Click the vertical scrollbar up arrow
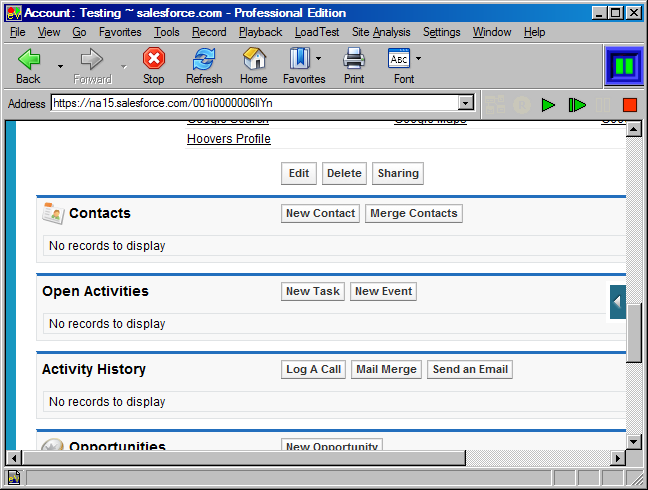 click(634, 130)
